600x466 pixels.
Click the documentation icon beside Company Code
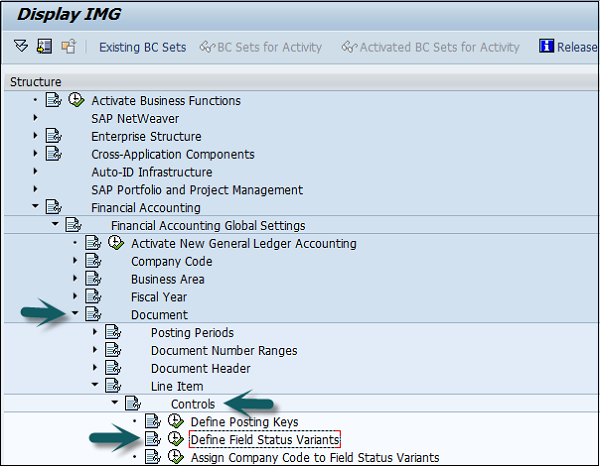pyautogui.click(x=93, y=261)
